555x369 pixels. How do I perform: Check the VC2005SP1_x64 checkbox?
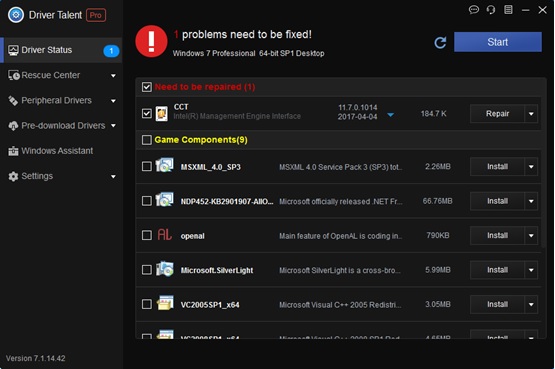147,304
